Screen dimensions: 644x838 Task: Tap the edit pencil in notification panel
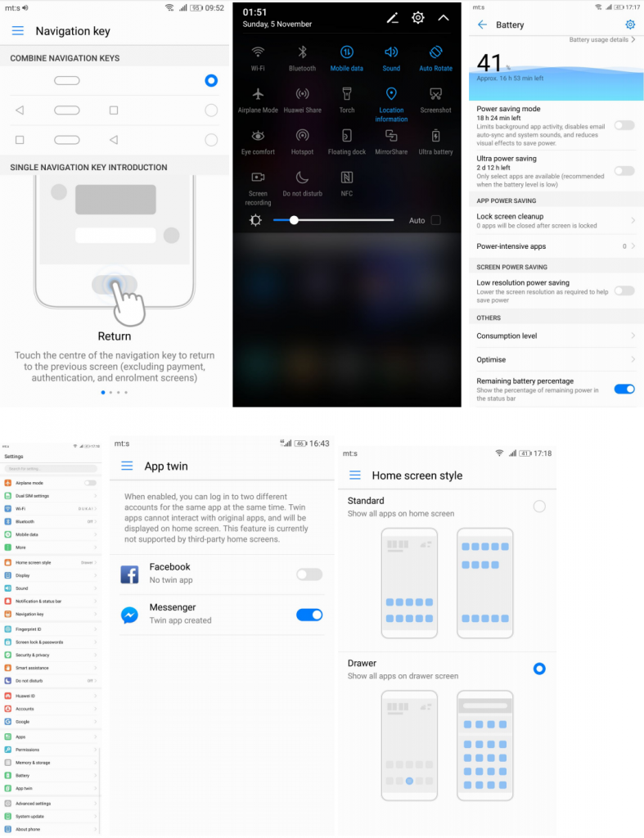[x=392, y=18]
